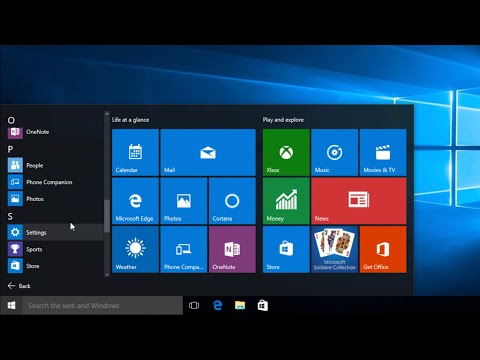Open the Store tile
The image size is (480, 360).
[286, 249]
